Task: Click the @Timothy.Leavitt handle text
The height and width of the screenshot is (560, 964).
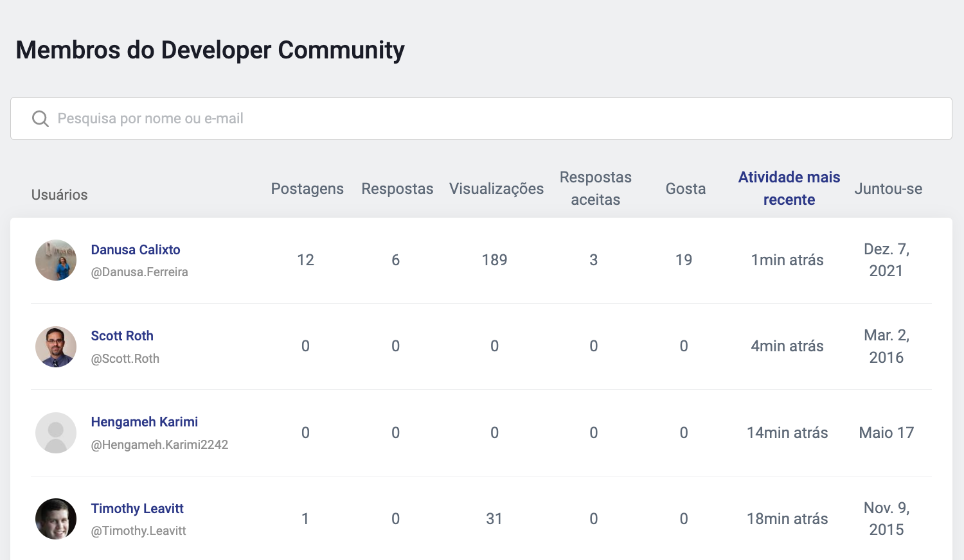Action: [138, 531]
